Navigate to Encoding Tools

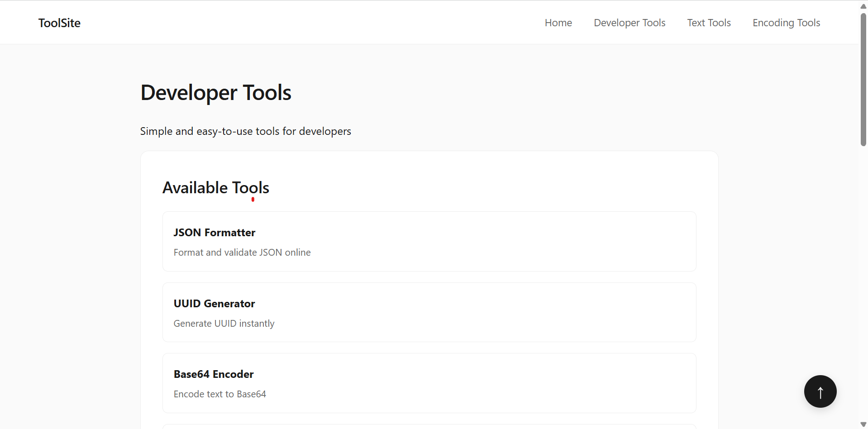click(786, 23)
